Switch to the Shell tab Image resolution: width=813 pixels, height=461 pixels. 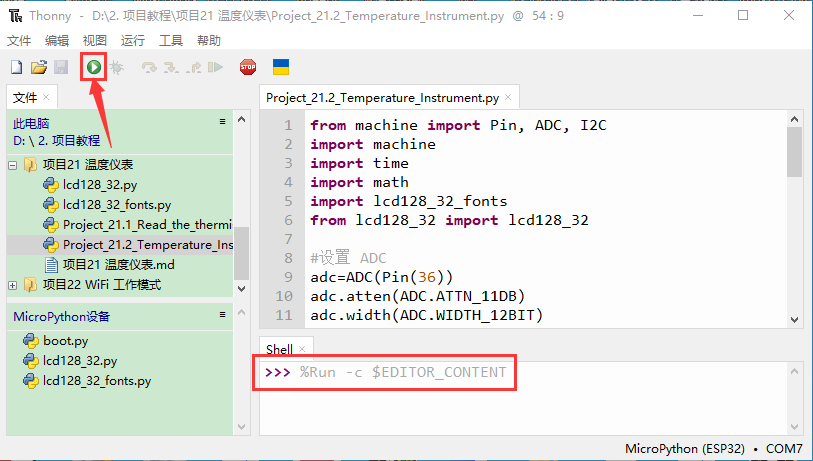278,349
